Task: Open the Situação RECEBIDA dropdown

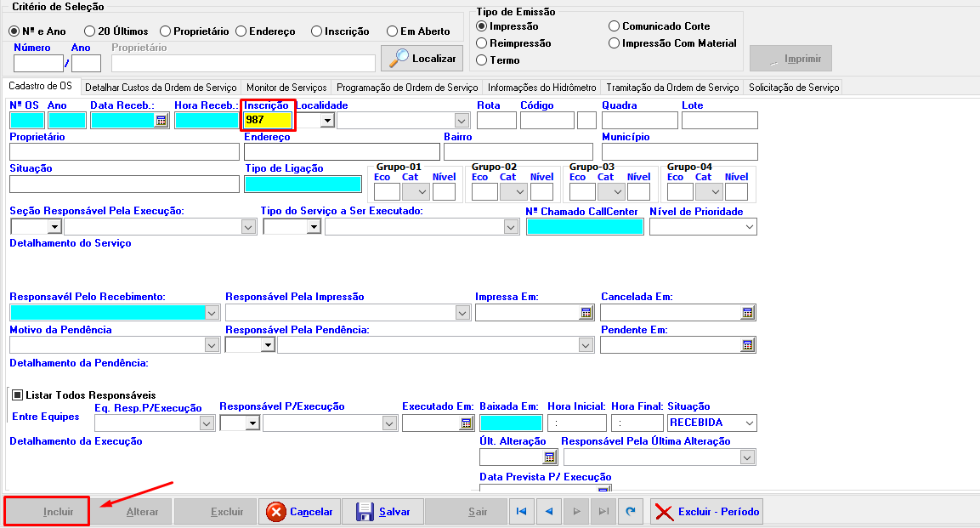Action: click(748, 423)
